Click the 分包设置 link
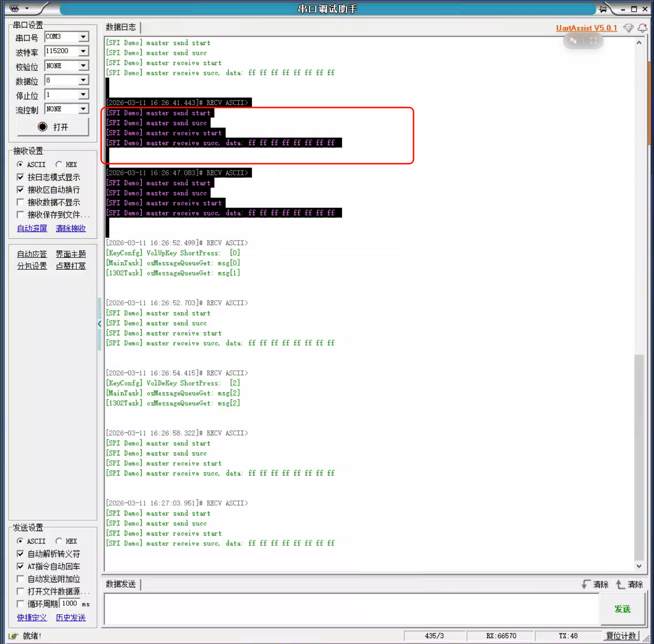The height and width of the screenshot is (644, 654). point(32,266)
